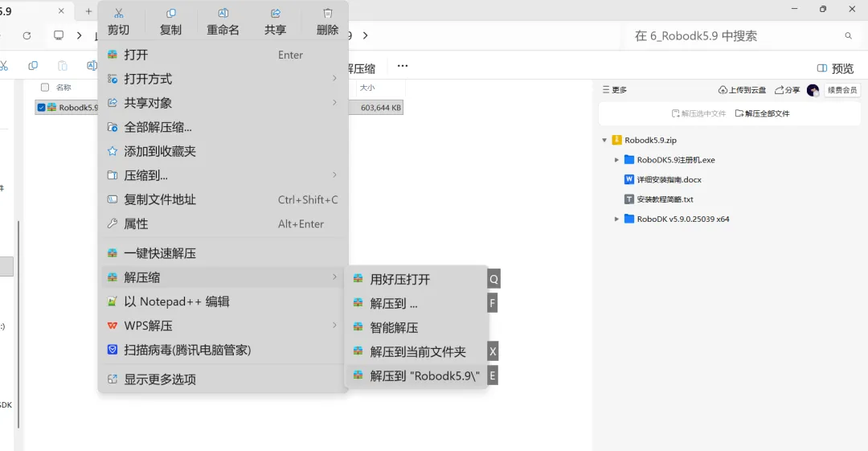Image resolution: width=868 pixels, height=451 pixels.
Task: Click 智能解压 submenu option
Action: tap(416, 327)
